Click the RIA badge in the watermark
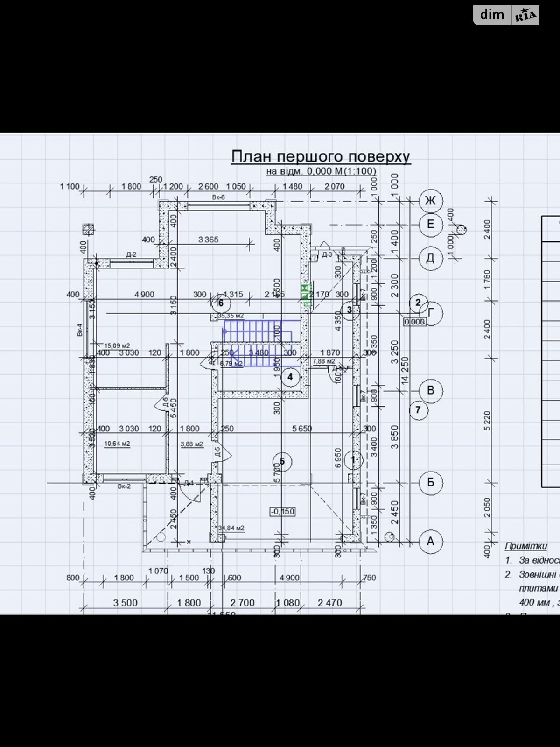 click(525, 16)
